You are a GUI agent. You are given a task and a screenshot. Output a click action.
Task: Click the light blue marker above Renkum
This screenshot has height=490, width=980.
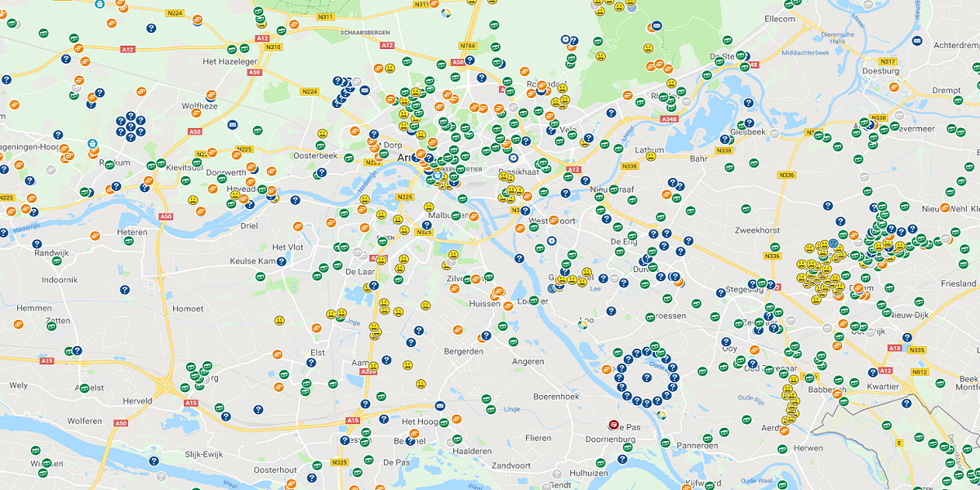click(x=92, y=143)
